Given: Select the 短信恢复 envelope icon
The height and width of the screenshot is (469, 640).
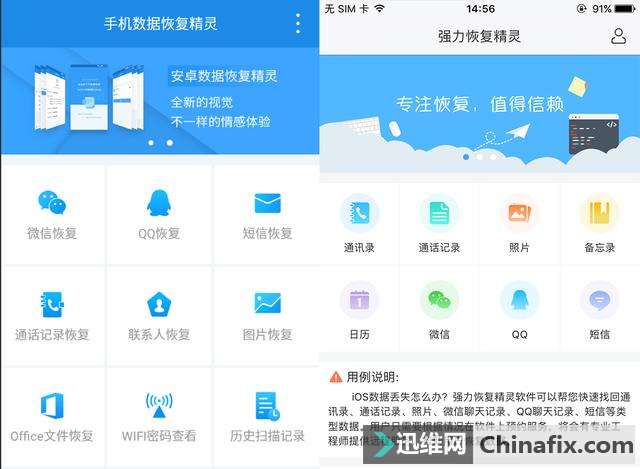Looking at the screenshot, I should 267,203.
